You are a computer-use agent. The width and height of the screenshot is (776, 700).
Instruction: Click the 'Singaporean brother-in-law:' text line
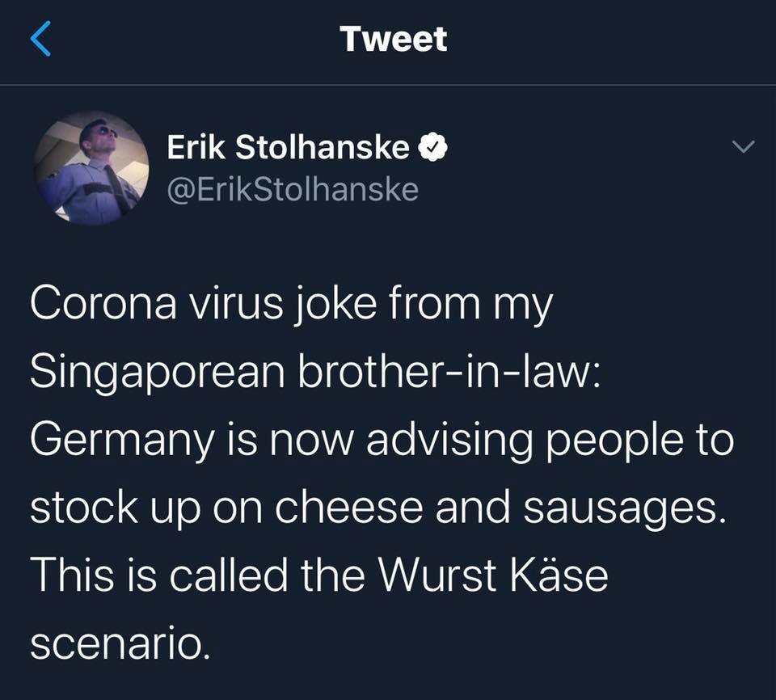[x=315, y=373]
